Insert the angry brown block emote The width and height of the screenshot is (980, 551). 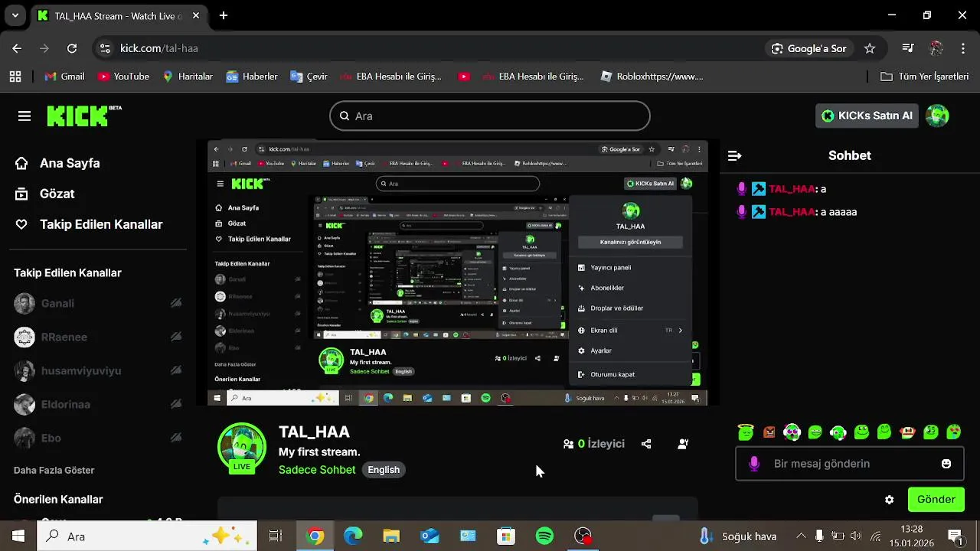coord(769,432)
